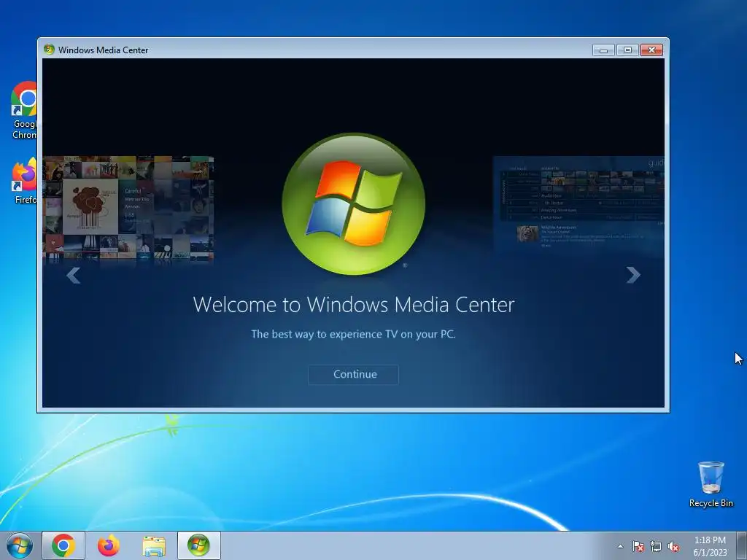747x560 pixels.
Task: Show hidden system tray icons arrow
Action: pyautogui.click(x=620, y=546)
